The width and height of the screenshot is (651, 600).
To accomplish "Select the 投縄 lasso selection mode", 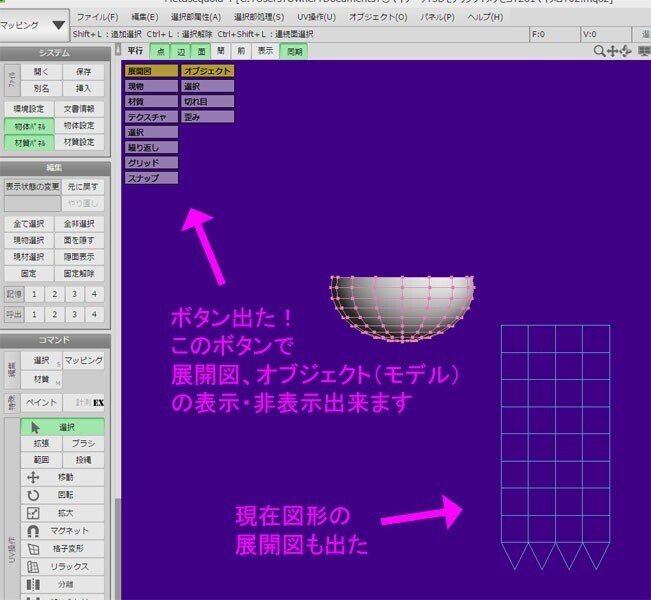I will pyautogui.click(x=83, y=460).
